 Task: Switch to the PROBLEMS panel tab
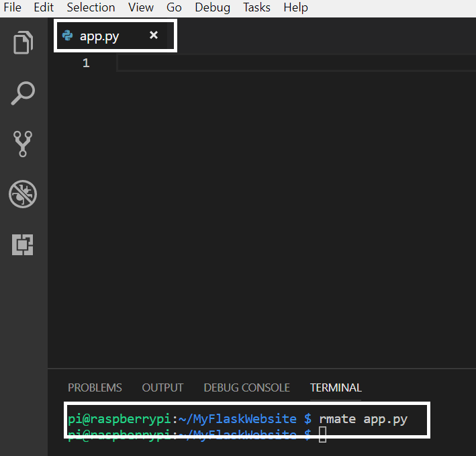95,387
